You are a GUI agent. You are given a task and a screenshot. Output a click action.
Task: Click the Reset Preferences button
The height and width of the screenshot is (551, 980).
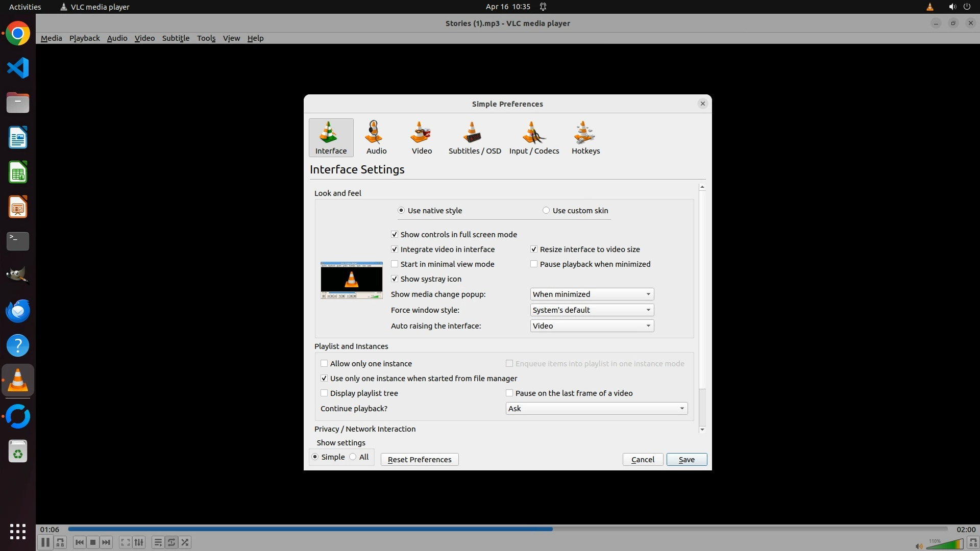[419, 460]
